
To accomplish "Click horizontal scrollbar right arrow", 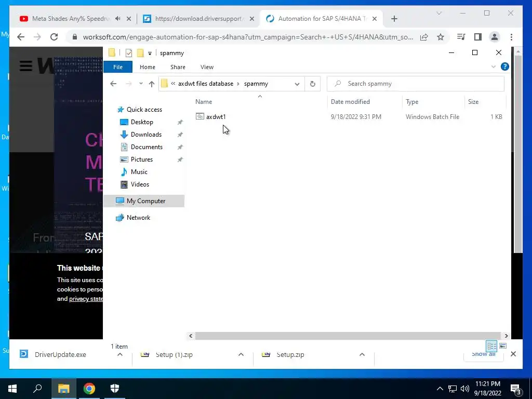I will 506,336.
